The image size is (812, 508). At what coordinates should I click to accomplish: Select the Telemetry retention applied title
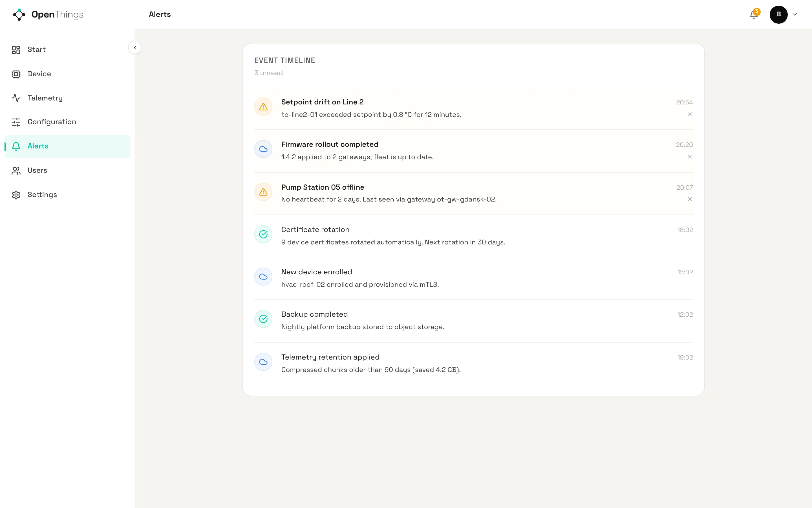(x=330, y=357)
